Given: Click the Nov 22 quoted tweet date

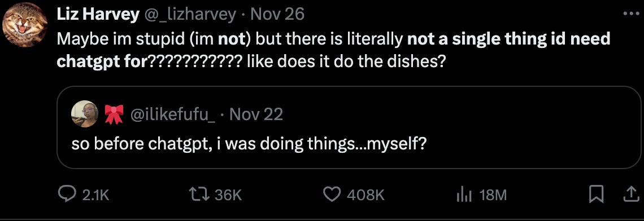Looking at the screenshot, I should 256,114.
